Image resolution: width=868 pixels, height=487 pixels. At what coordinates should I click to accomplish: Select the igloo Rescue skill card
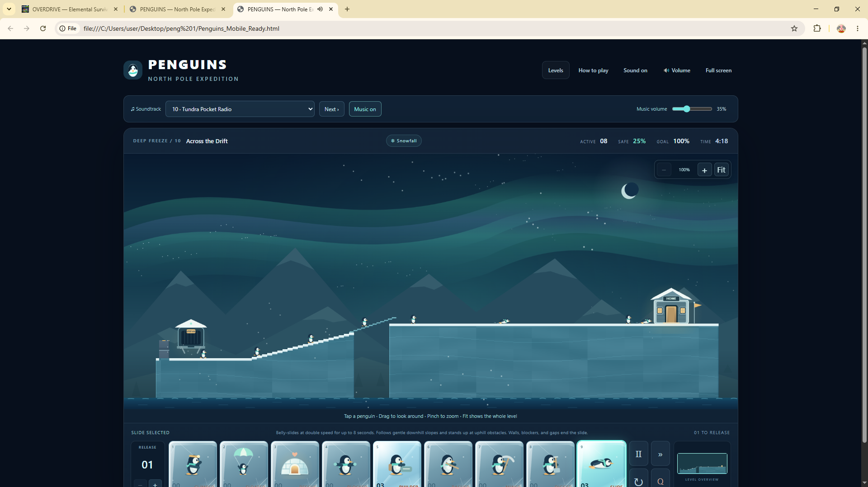295,464
